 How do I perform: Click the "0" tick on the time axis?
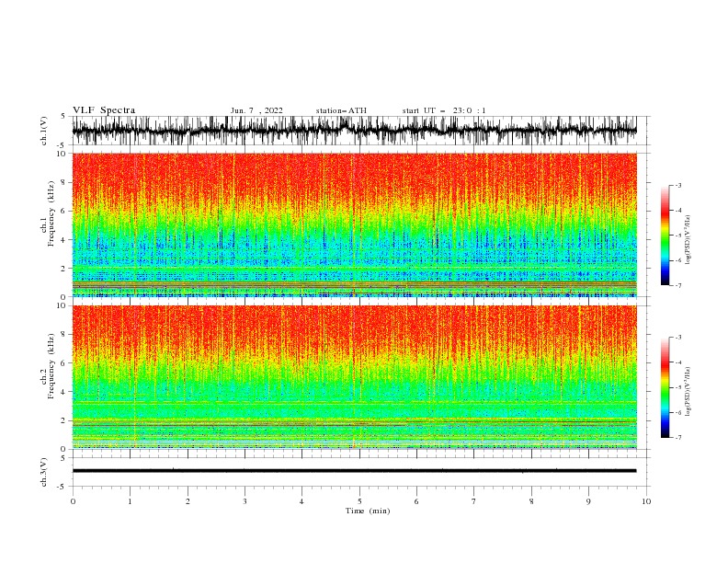pos(73,501)
